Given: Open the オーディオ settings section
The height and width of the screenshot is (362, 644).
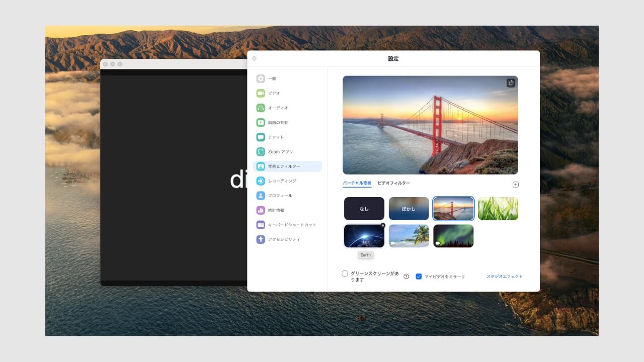Looking at the screenshot, I should tap(287, 108).
